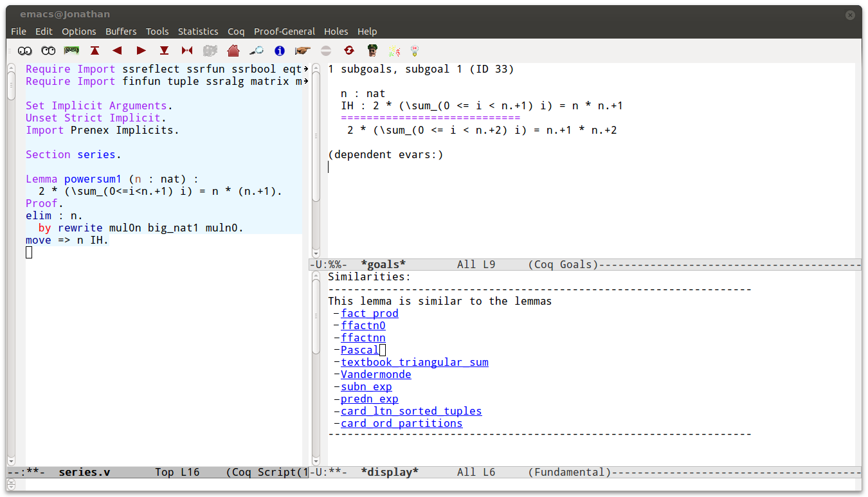Viewport: 868px width, 497px height.
Task: Open the Coq menu
Action: tap(236, 32)
